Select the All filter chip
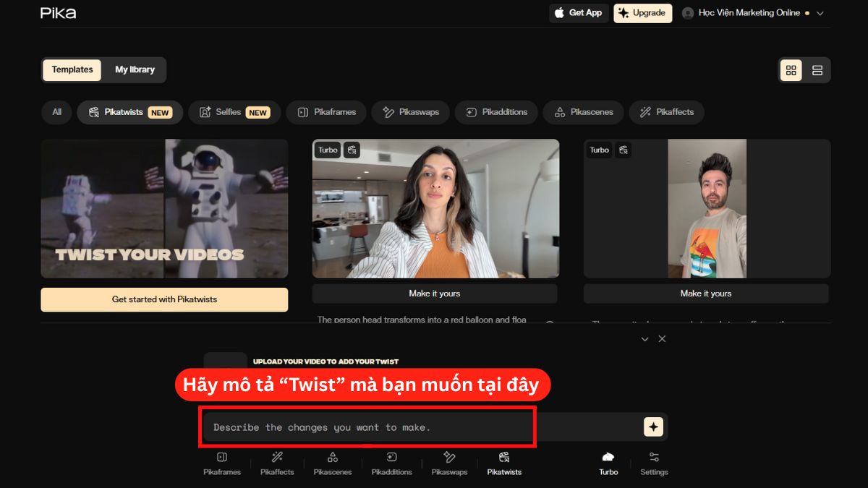868x488 pixels. (56, 112)
